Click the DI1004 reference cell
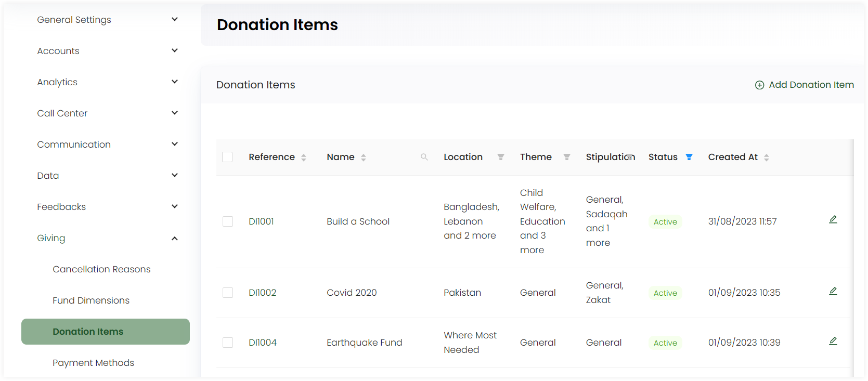The image size is (868, 381). (x=263, y=343)
